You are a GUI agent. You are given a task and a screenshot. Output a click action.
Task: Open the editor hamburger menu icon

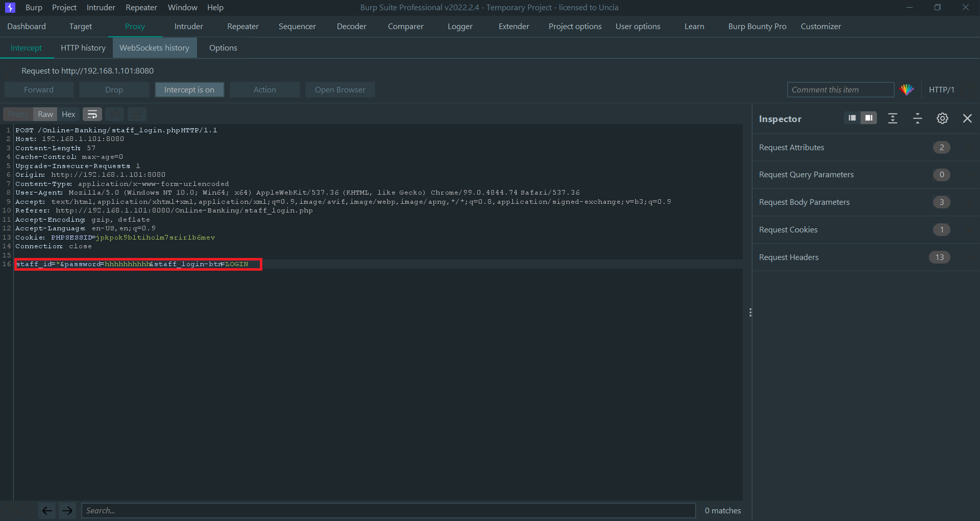[x=137, y=114]
